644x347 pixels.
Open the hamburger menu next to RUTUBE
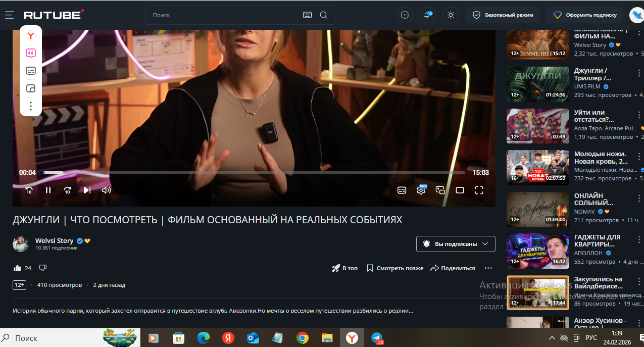click(x=9, y=15)
